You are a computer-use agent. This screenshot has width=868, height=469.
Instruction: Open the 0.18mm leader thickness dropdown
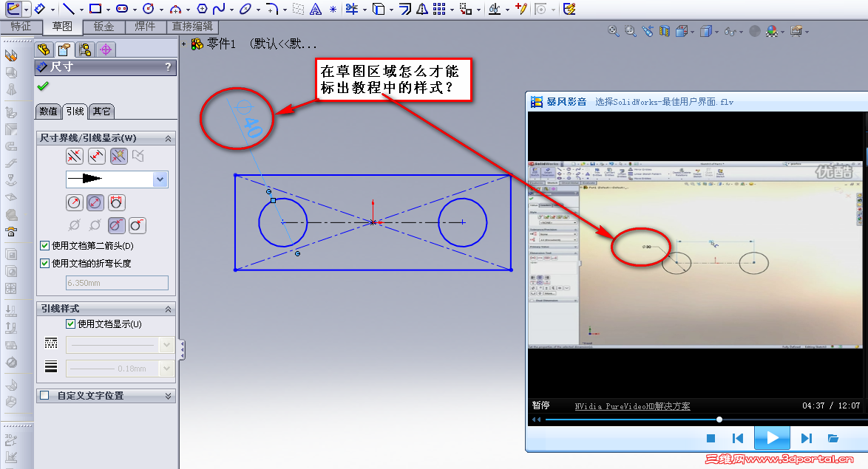tap(166, 368)
